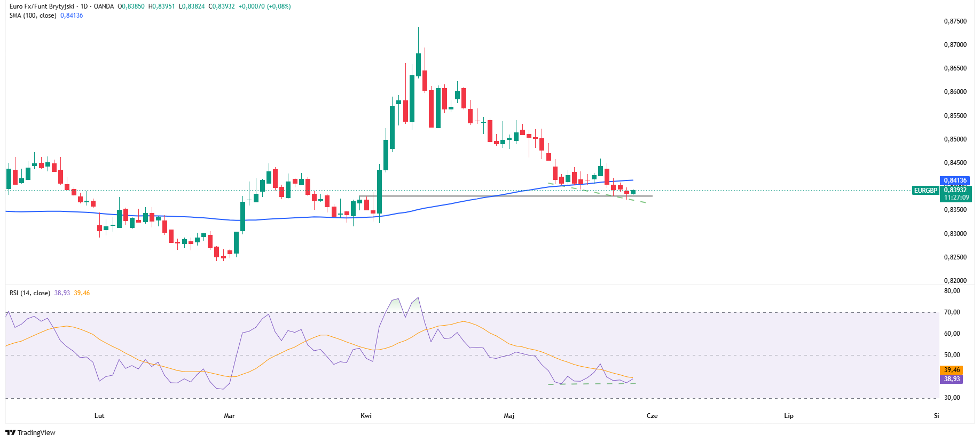
Task: Click the RSI legend value 38,93
Action: [x=62, y=293]
